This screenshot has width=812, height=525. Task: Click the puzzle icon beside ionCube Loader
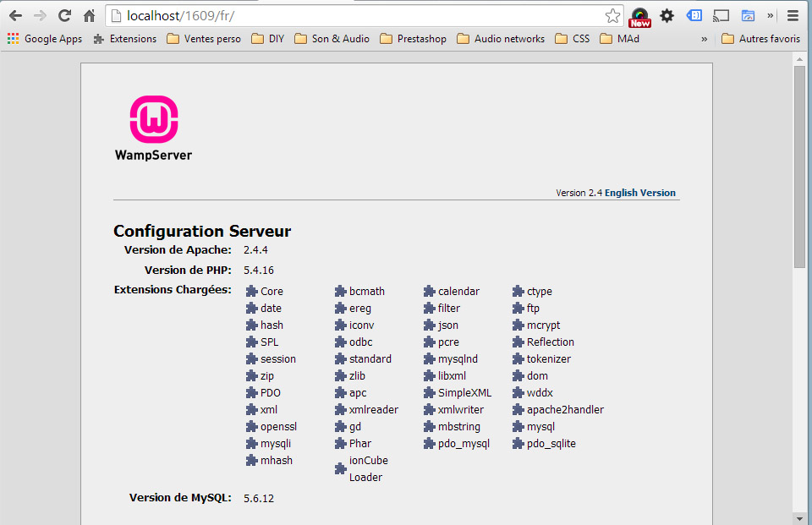[340, 469]
